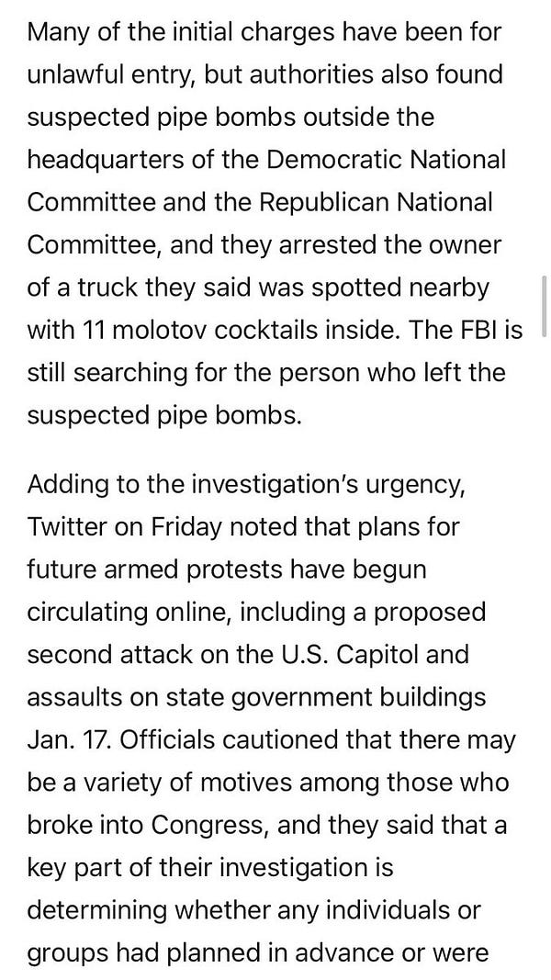Click the phrase "circulating online"
Image resolution: width=551 pixels, height=980 pixels.
coord(129,612)
